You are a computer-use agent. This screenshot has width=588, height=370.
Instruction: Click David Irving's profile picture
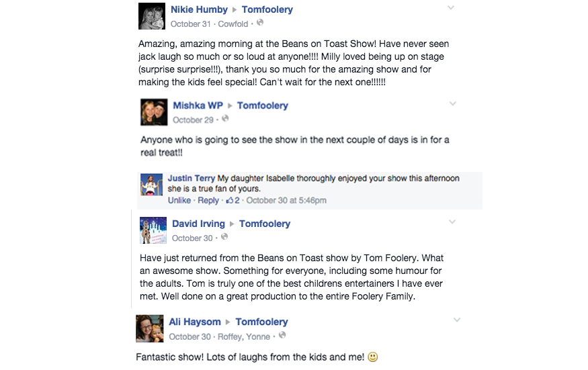point(153,230)
